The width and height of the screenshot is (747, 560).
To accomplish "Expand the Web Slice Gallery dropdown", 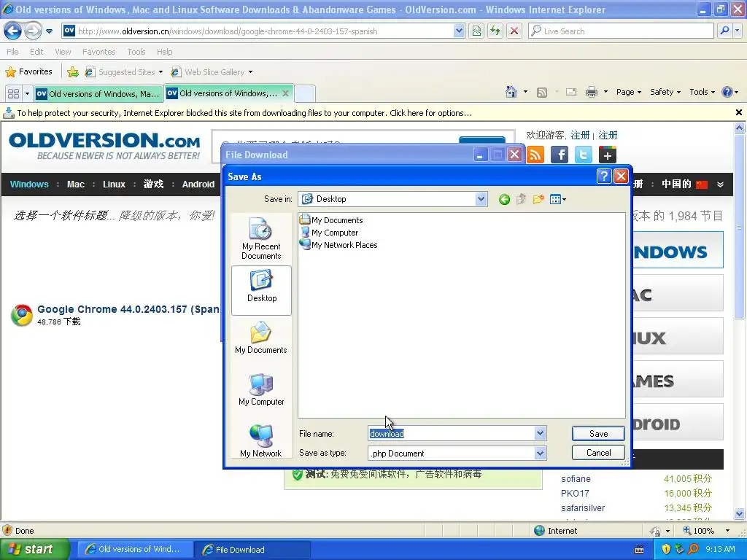I will [x=251, y=72].
